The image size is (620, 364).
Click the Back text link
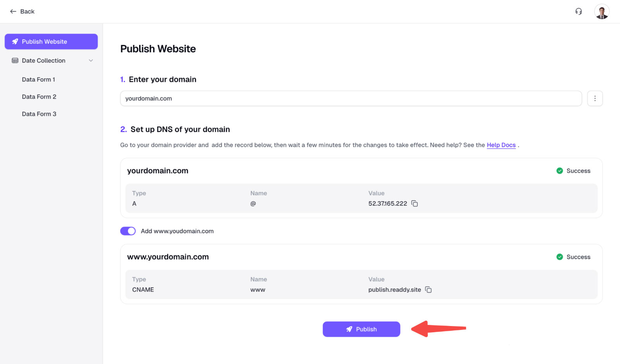(27, 12)
